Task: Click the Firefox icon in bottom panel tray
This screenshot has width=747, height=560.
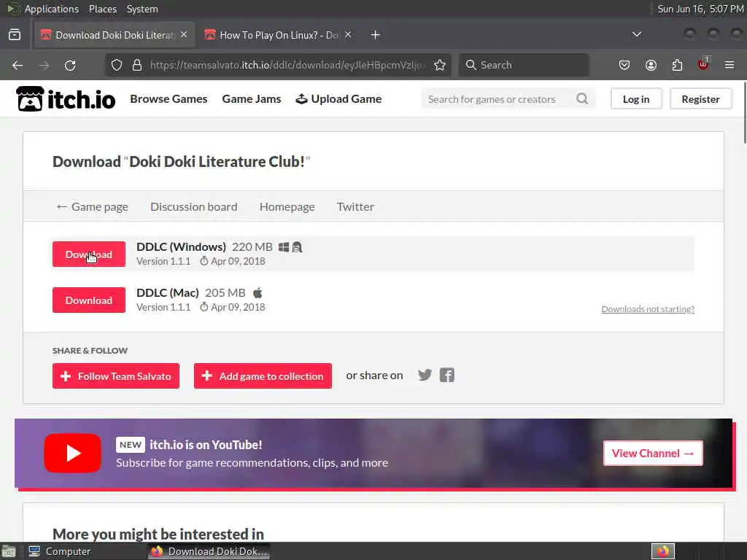Action: [x=663, y=551]
